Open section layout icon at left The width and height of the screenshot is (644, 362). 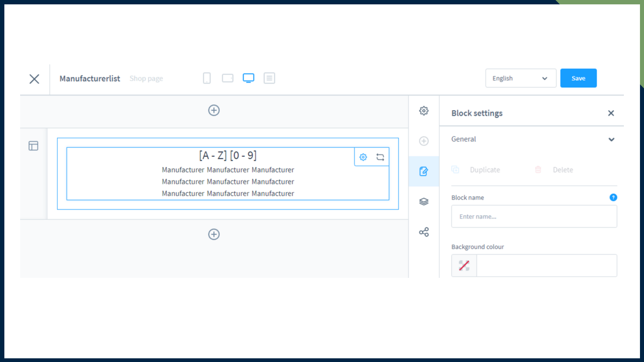[x=33, y=146]
